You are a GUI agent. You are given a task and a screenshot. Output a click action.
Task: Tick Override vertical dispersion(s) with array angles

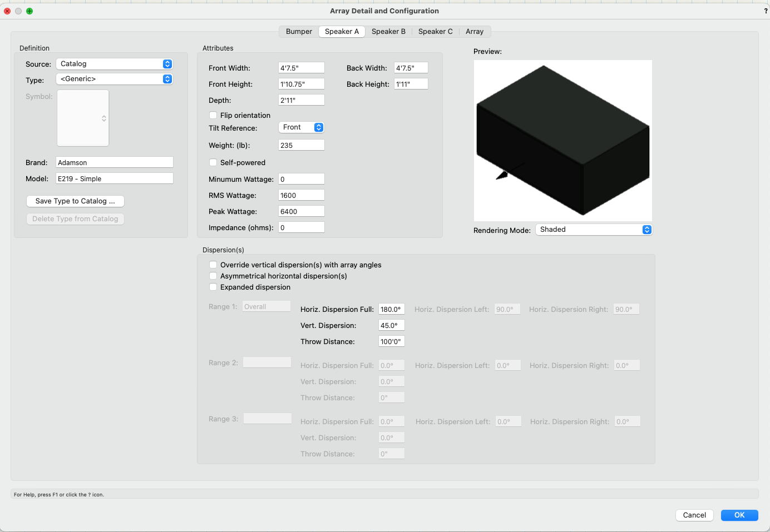click(213, 265)
